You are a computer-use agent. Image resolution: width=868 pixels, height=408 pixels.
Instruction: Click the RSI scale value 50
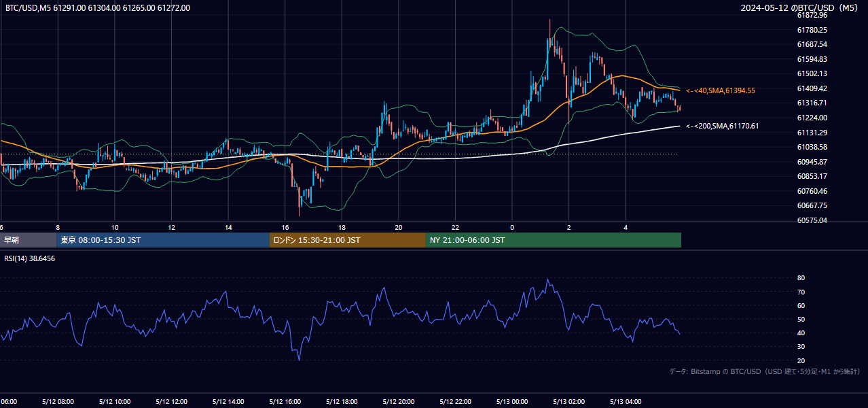(801, 319)
